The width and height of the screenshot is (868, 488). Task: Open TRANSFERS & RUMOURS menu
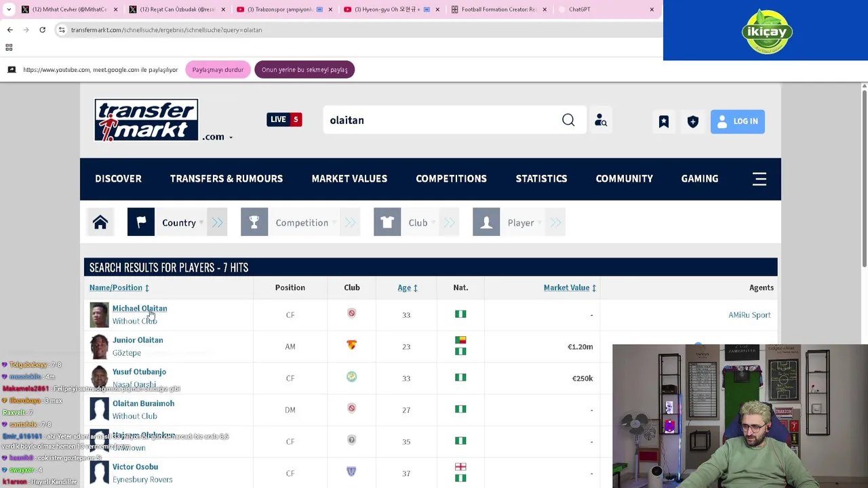[x=226, y=179]
